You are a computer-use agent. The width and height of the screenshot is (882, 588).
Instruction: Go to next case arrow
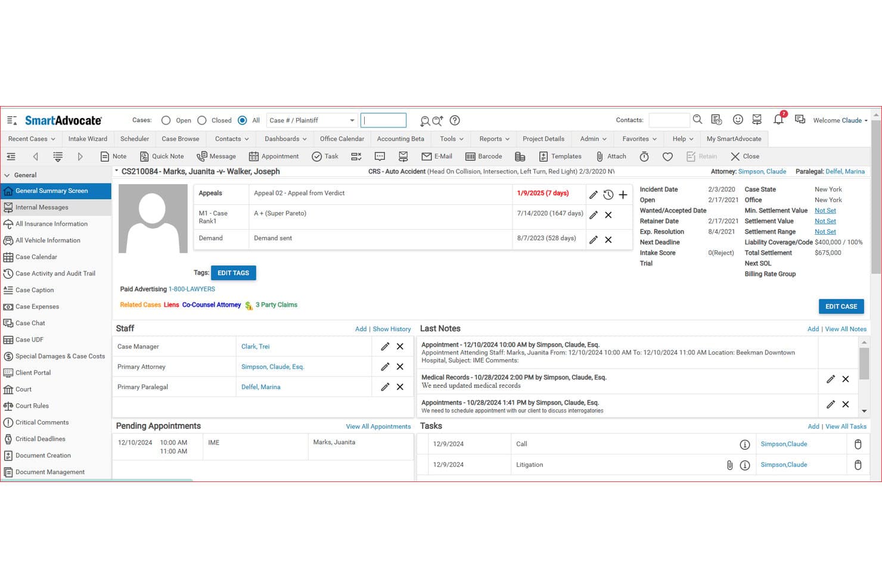coord(80,157)
